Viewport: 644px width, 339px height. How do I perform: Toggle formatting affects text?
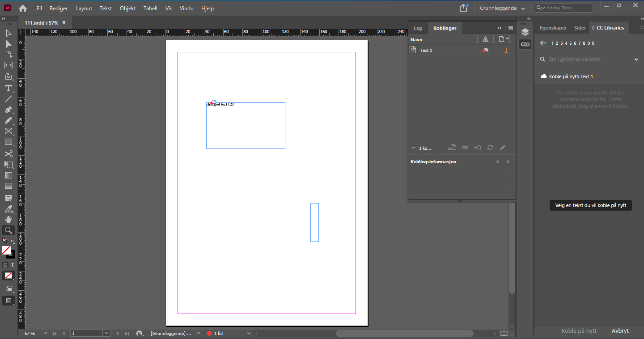tap(12, 264)
